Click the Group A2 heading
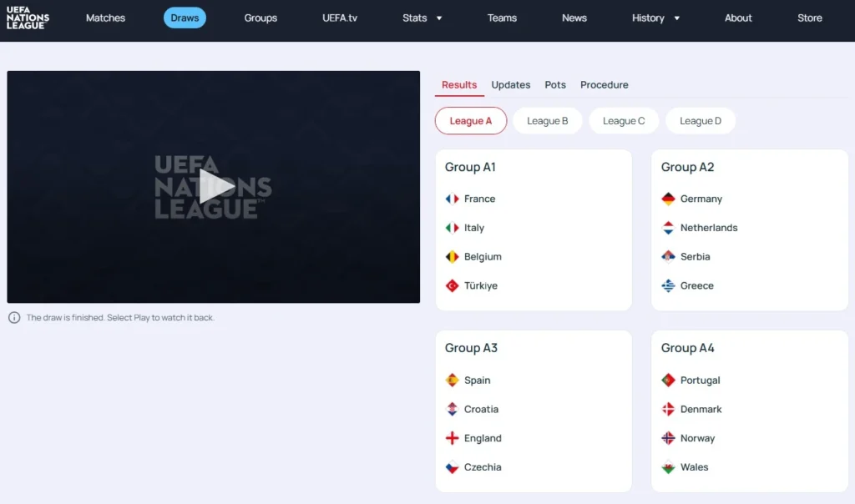The height and width of the screenshot is (504, 855). (x=687, y=167)
